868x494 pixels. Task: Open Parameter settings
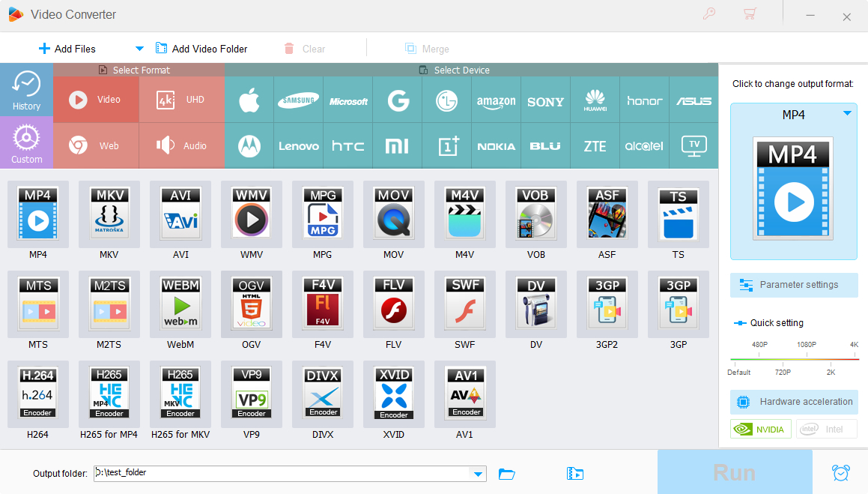794,285
